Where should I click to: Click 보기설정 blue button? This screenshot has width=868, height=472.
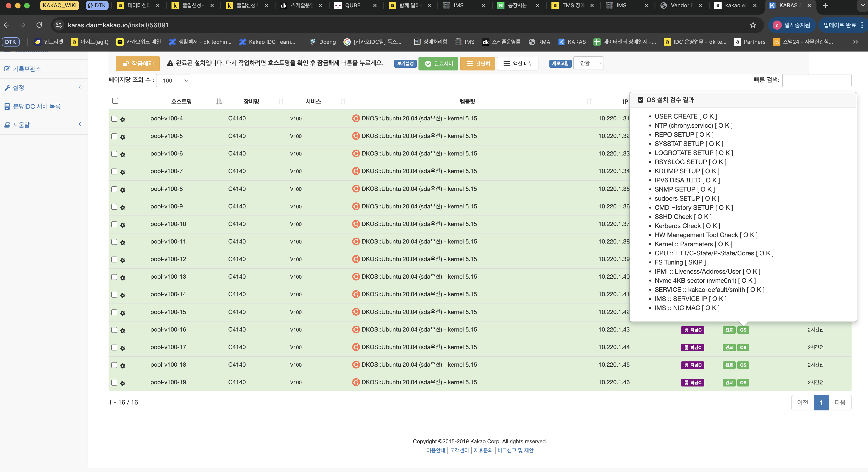405,63
